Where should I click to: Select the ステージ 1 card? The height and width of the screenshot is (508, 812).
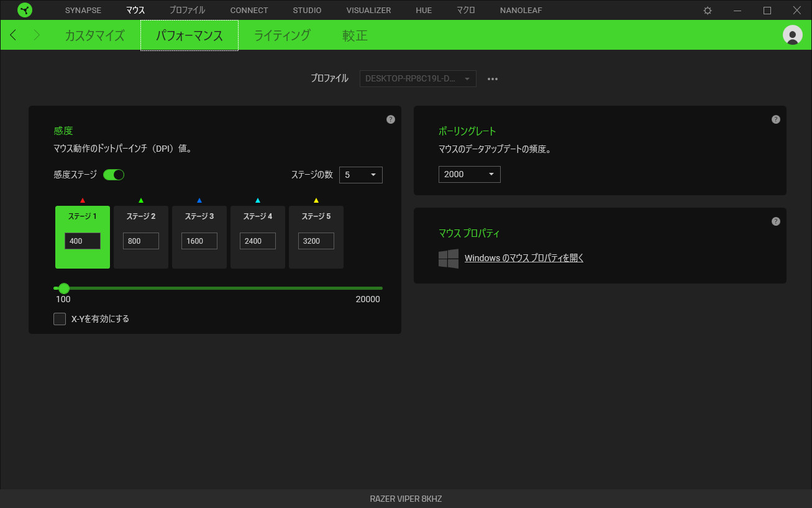83,238
